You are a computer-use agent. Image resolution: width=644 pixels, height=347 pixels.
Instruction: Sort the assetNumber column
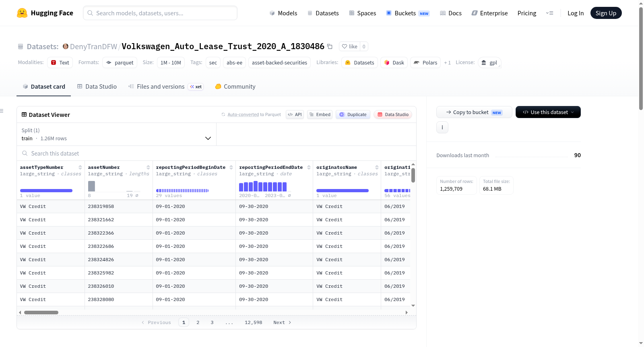[148, 167]
